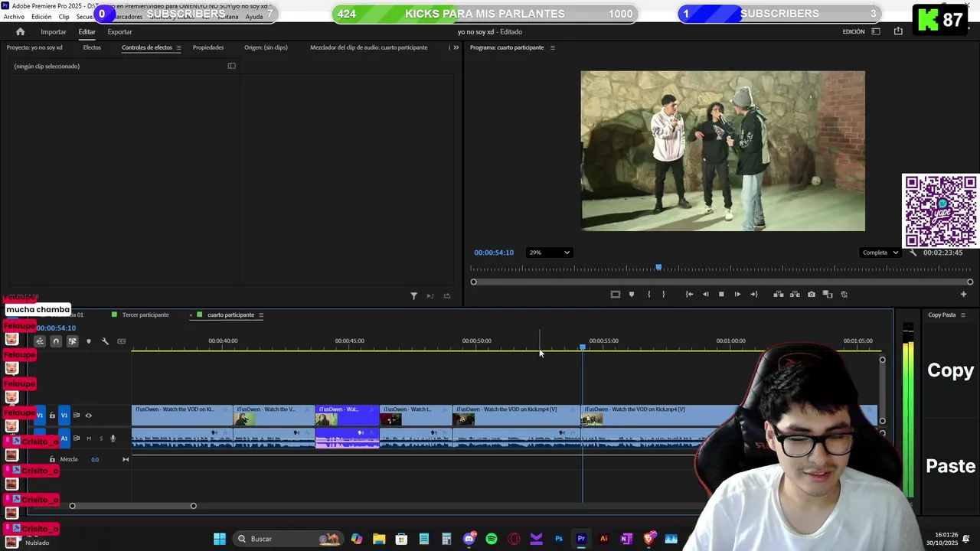This screenshot has width=980, height=551.
Task: Mark Out point in Program monitor
Action: (x=663, y=295)
